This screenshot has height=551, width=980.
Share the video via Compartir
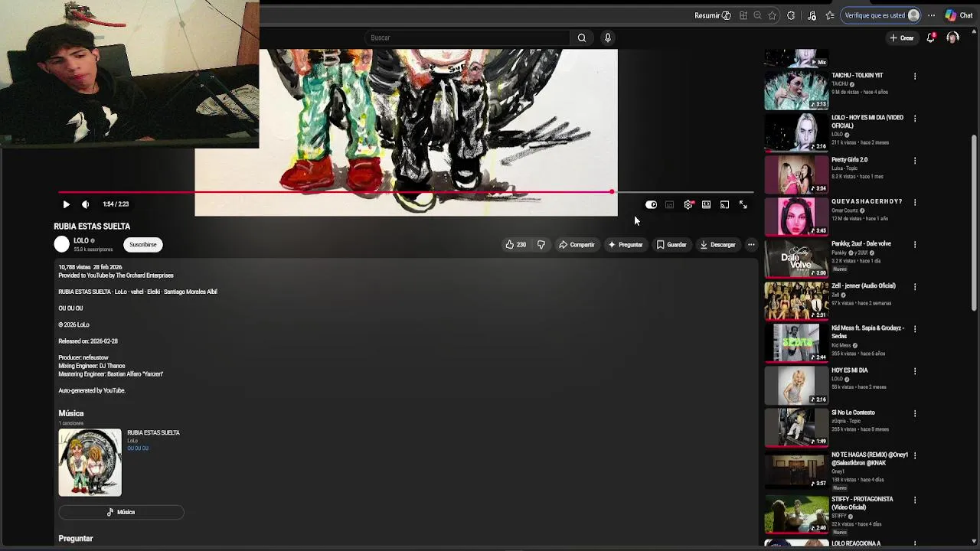tap(577, 245)
